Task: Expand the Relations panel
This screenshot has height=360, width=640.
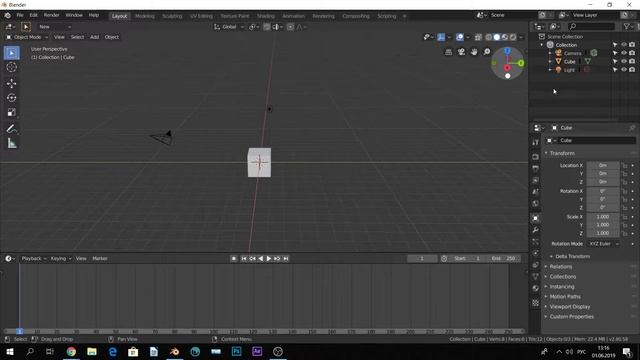Action: point(560,267)
